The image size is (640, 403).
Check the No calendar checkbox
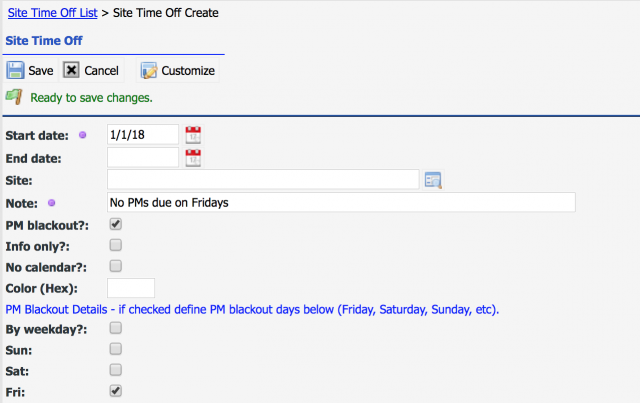pos(116,266)
